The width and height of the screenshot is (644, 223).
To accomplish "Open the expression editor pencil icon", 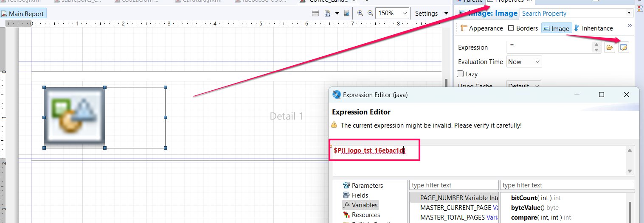I will pos(623,47).
